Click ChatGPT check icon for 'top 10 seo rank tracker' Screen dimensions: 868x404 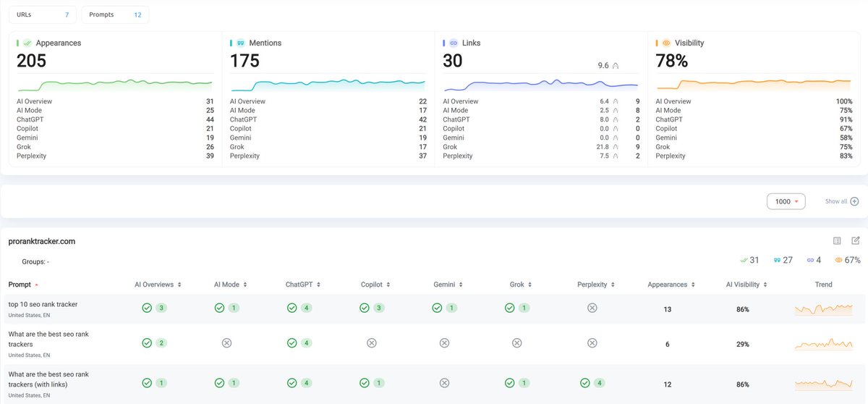[x=292, y=308]
